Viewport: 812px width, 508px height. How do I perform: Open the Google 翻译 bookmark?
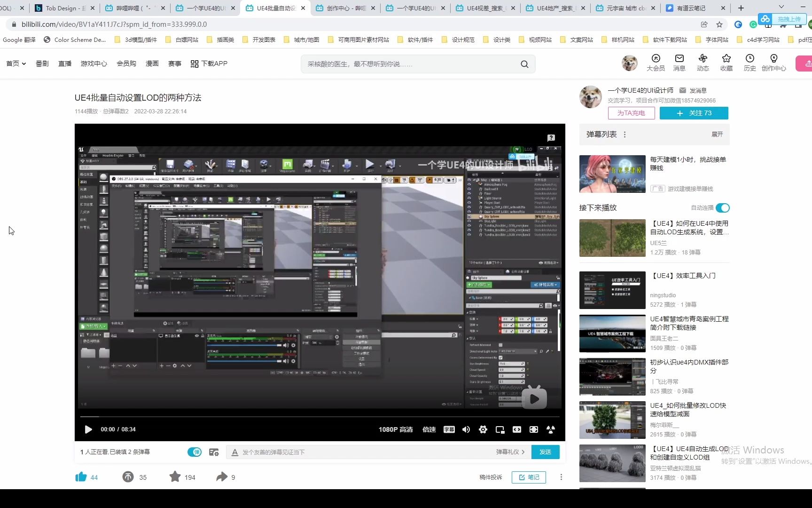point(19,40)
